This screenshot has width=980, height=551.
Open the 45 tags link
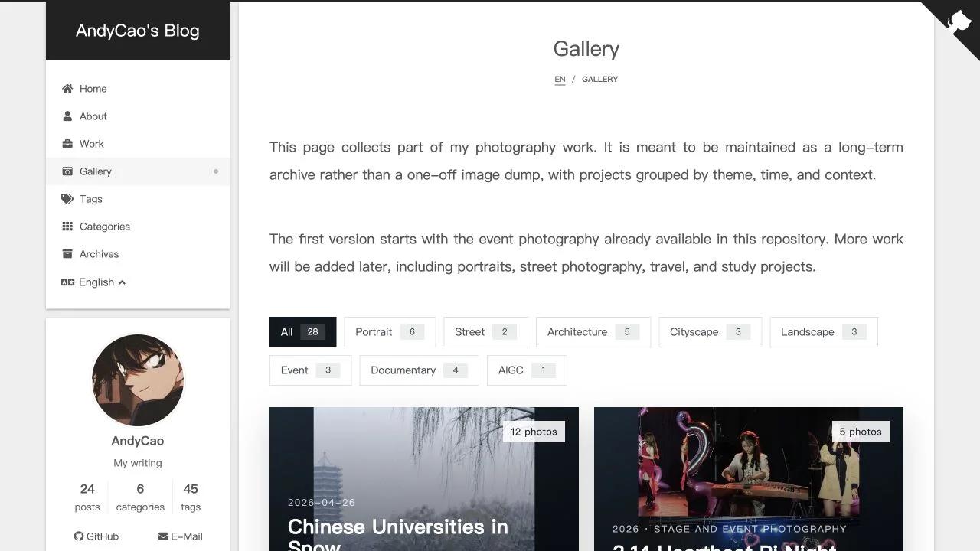pyautogui.click(x=191, y=497)
